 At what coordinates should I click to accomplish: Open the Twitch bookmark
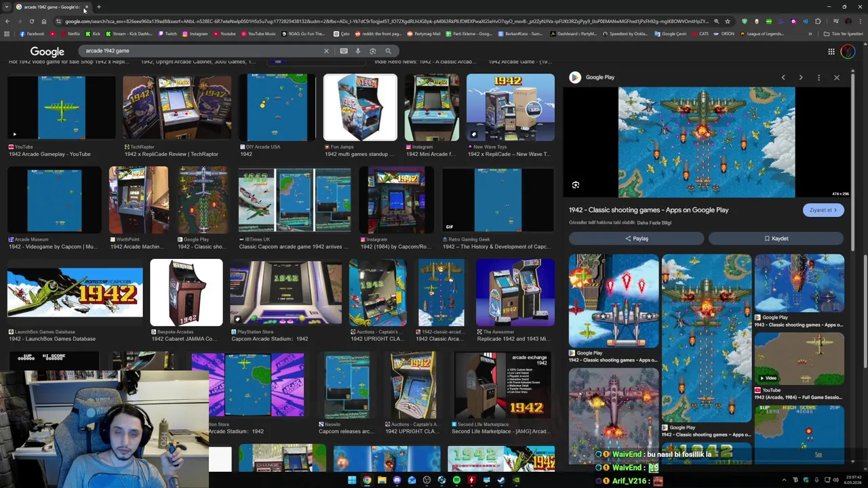(167, 34)
